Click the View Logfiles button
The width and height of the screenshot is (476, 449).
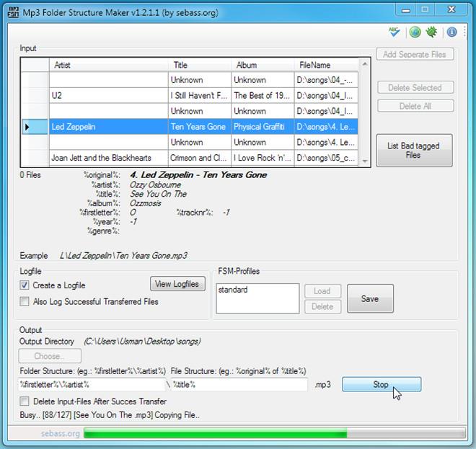(x=177, y=284)
